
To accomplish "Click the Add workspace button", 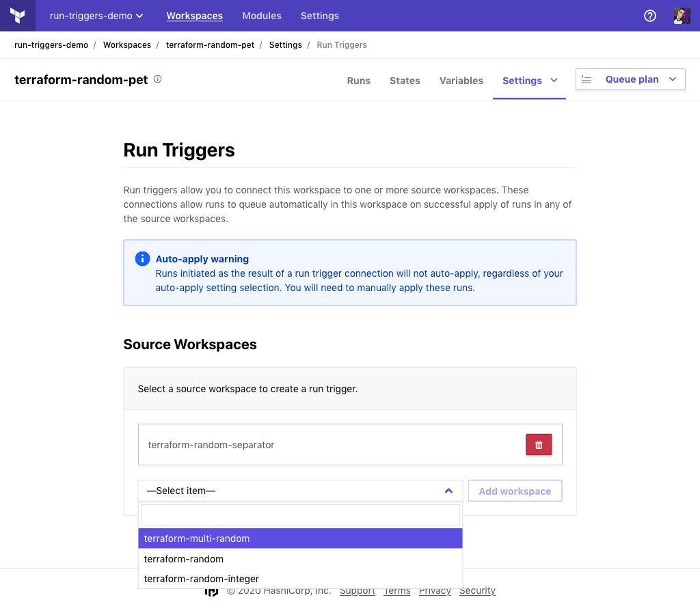I will (x=515, y=491).
